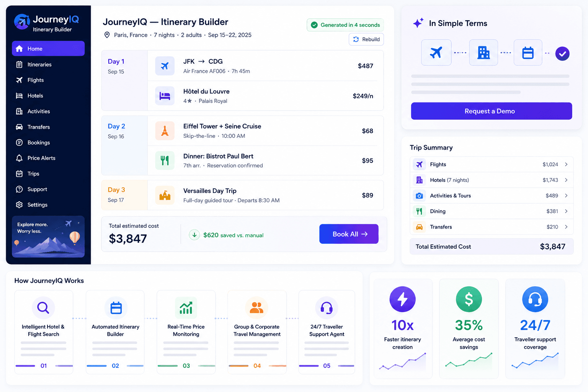Click the Rebuild button
This screenshot has width=588, height=392.
coord(366,39)
